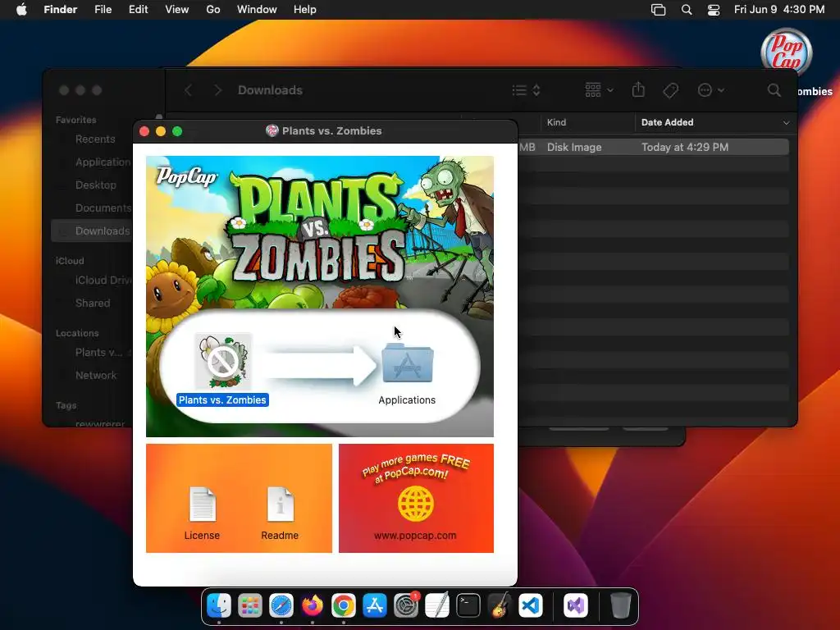The image size is (840, 630).
Task: Launch Safari from the Dock
Action: coord(281,606)
